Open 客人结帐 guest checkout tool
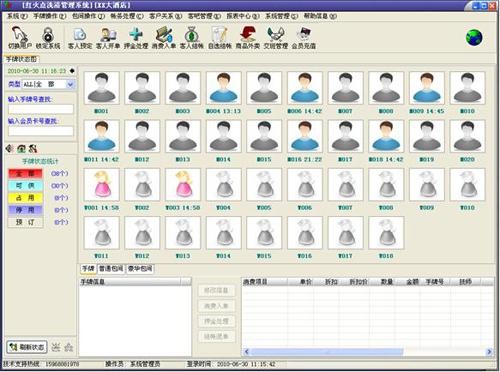Image resolution: width=500 pixels, height=372 pixels. pos(192,37)
